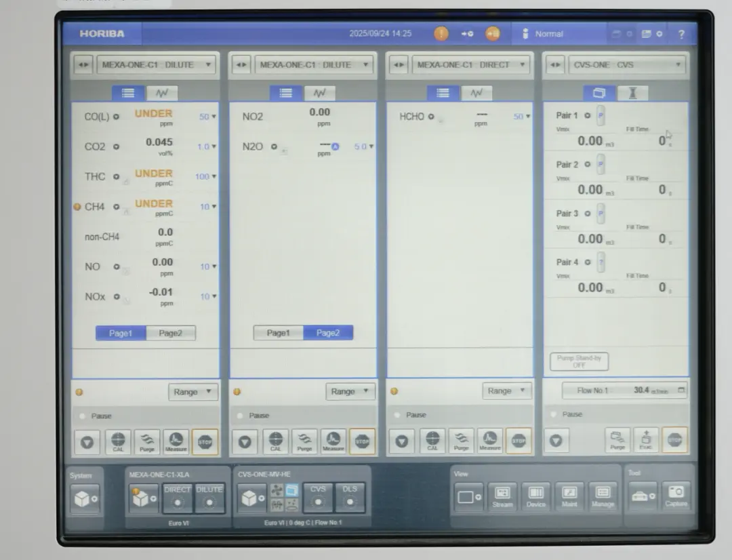732x560 pixels.
Task: Open Stream view icon
Action: click(502, 496)
